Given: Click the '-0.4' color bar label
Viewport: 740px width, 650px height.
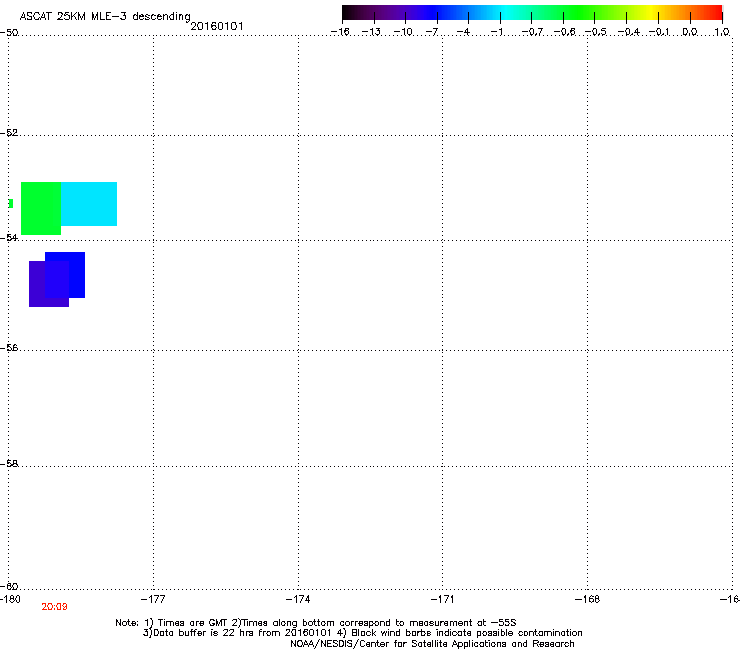Looking at the screenshot, I should point(628,32).
